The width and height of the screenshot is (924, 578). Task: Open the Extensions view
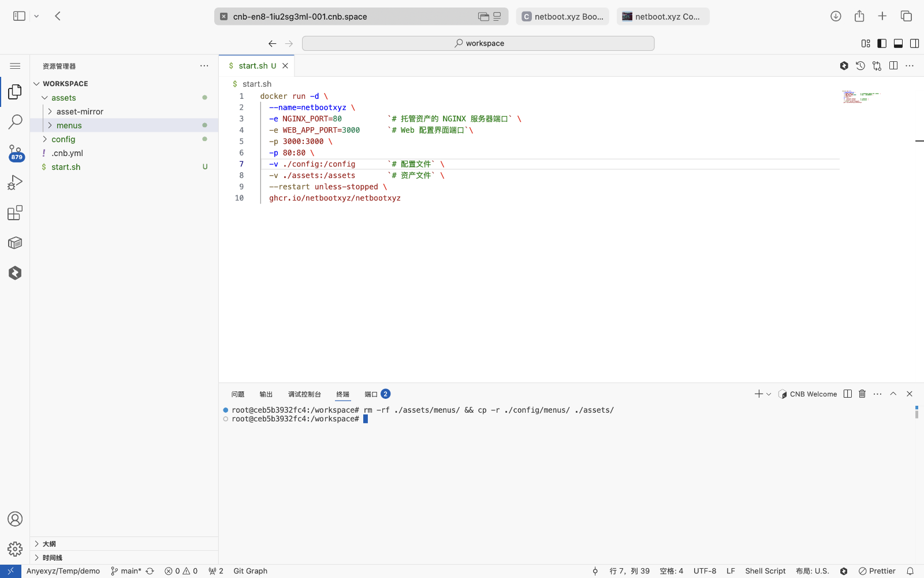tap(15, 213)
